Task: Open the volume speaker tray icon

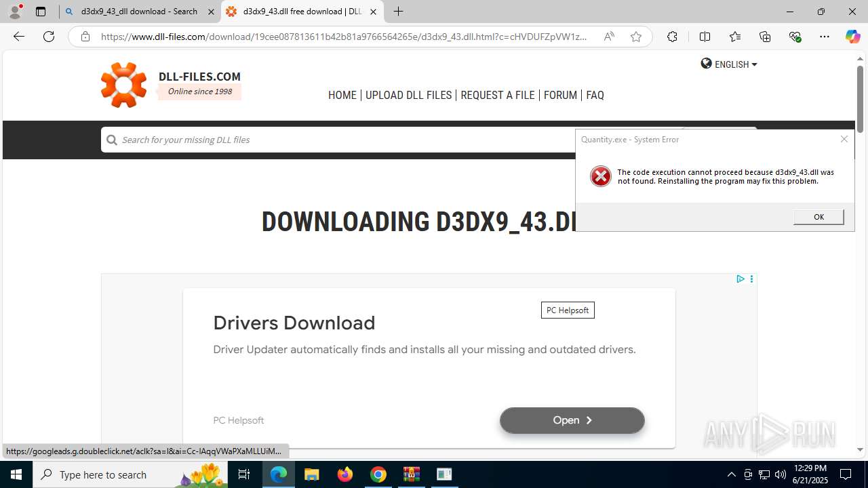Action: tap(780, 474)
